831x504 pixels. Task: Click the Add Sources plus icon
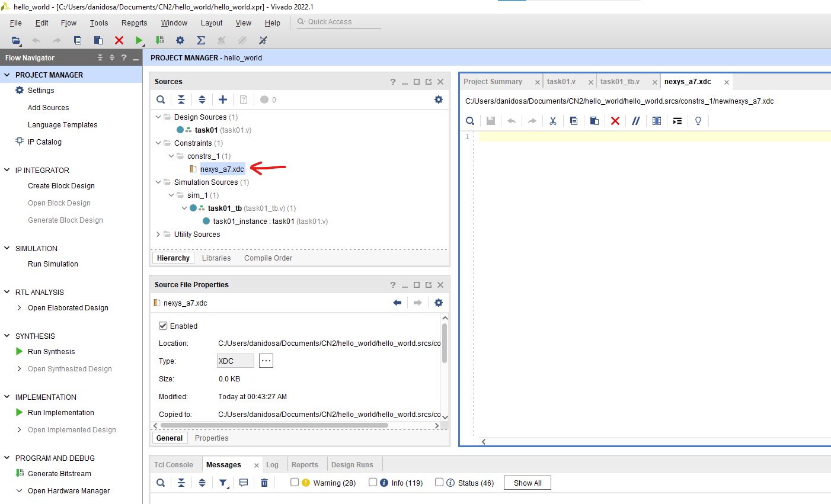223,99
